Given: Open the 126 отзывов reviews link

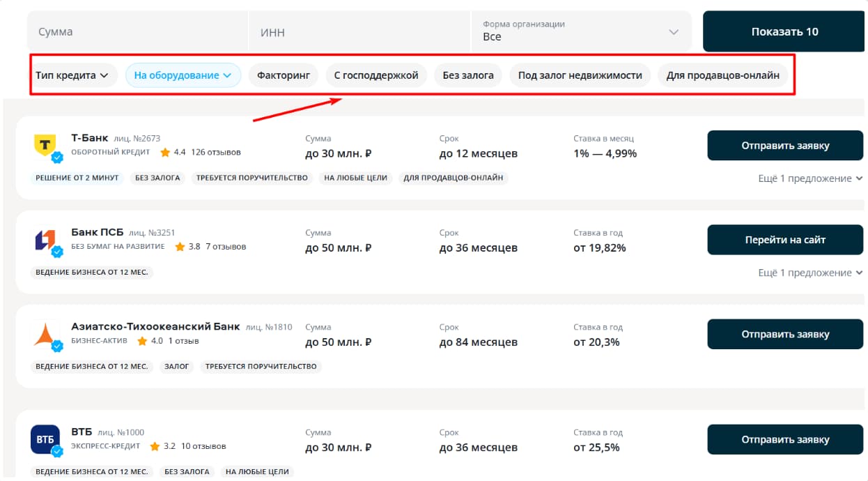Looking at the screenshot, I should [x=216, y=152].
